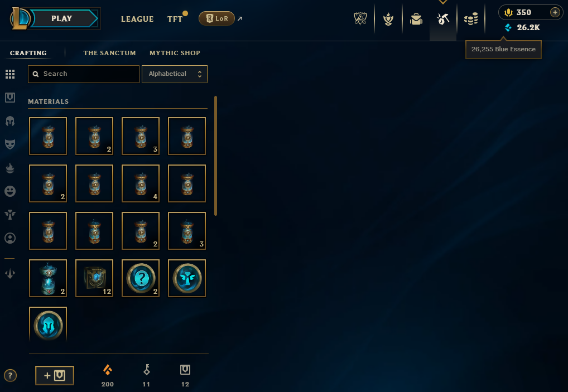568x392 pixels.
Task: Click the plus button to buy RP
Action: [x=555, y=12]
